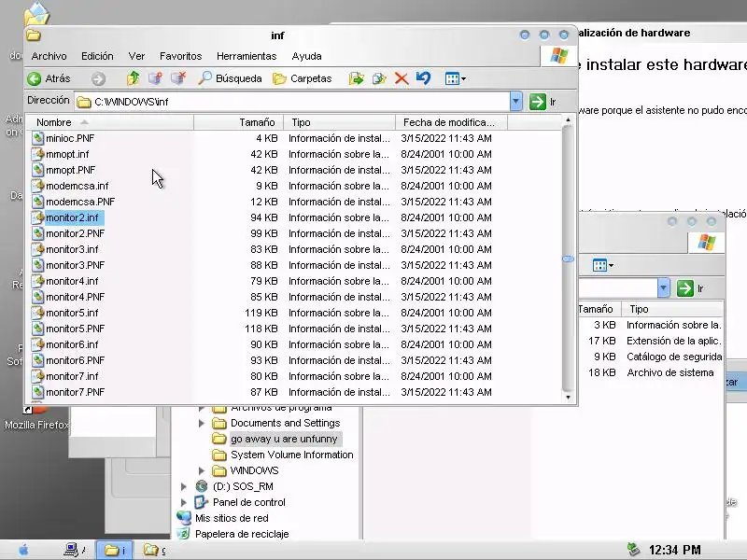Image resolution: width=747 pixels, height=560 pixels.
Task: Sort by Fecha de modifica... column header
Action: 451,122
